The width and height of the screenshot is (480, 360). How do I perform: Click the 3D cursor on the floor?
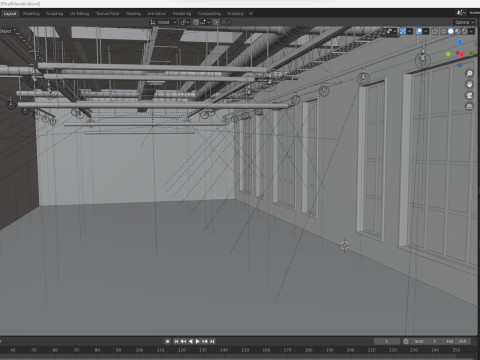pos(345,245)
